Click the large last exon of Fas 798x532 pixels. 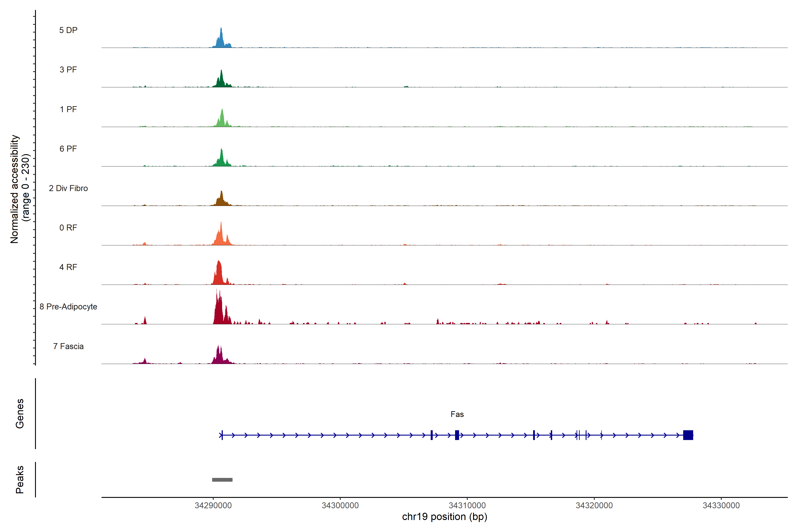pyautogui.click(x=688, y=435)
